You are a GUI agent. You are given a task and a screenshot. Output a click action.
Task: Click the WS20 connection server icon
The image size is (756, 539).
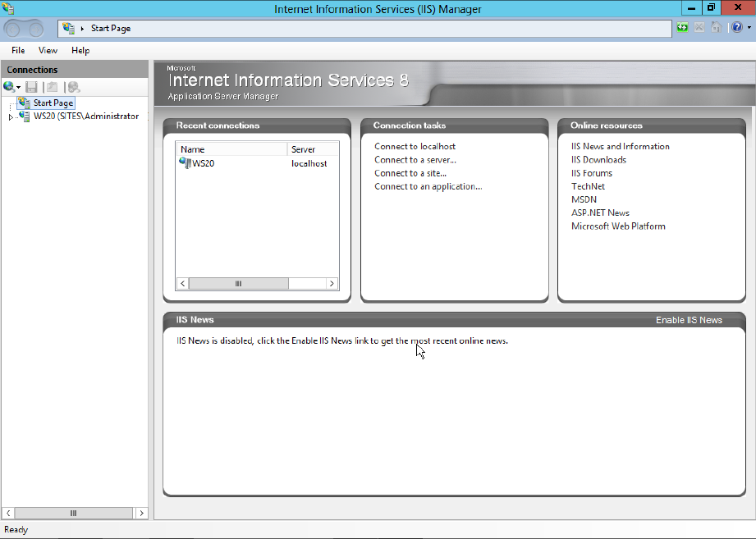coord(186,162)
